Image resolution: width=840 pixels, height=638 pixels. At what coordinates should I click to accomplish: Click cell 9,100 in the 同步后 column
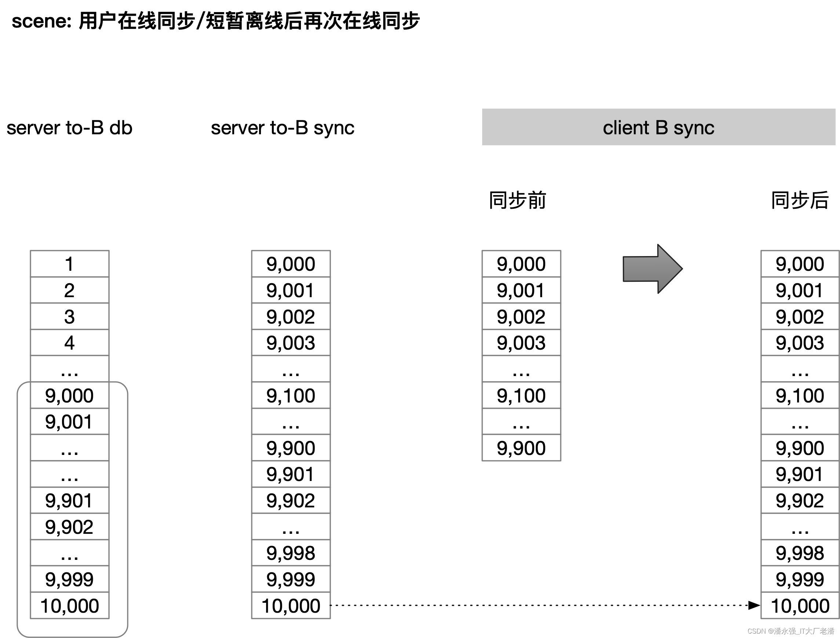pyautogui.click(x=800, y=395)
